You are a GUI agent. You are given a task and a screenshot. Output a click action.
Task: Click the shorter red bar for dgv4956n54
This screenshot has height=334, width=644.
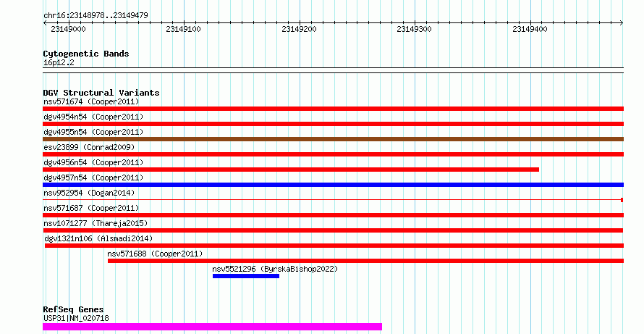291,170
